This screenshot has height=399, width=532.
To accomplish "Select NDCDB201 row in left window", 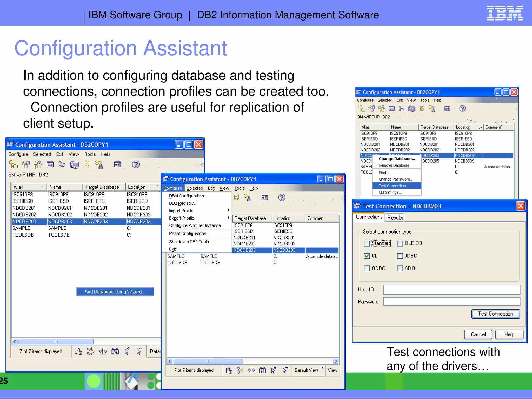I will pyautogui.click(x=86, y=208).
